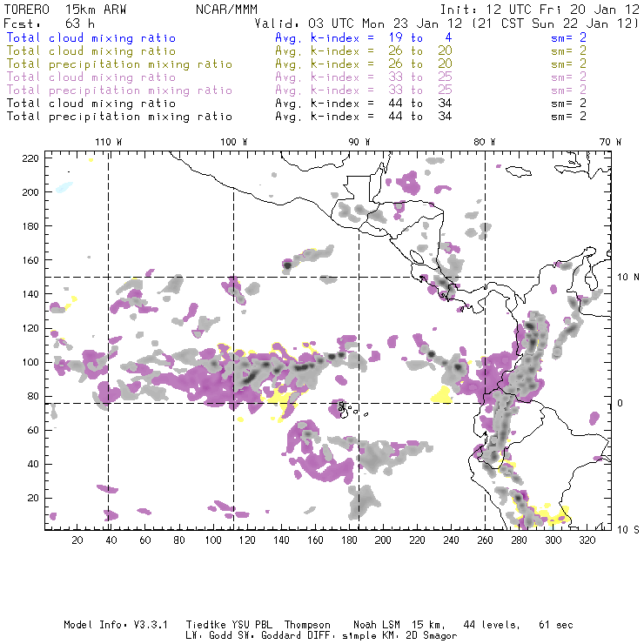
Task: Select the "140" y-axis tick label
Action: pos(30,294)
